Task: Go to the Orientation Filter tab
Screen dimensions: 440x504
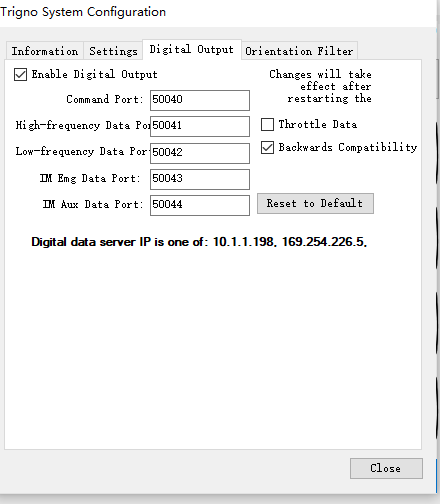Action: [x=299, y=51]
